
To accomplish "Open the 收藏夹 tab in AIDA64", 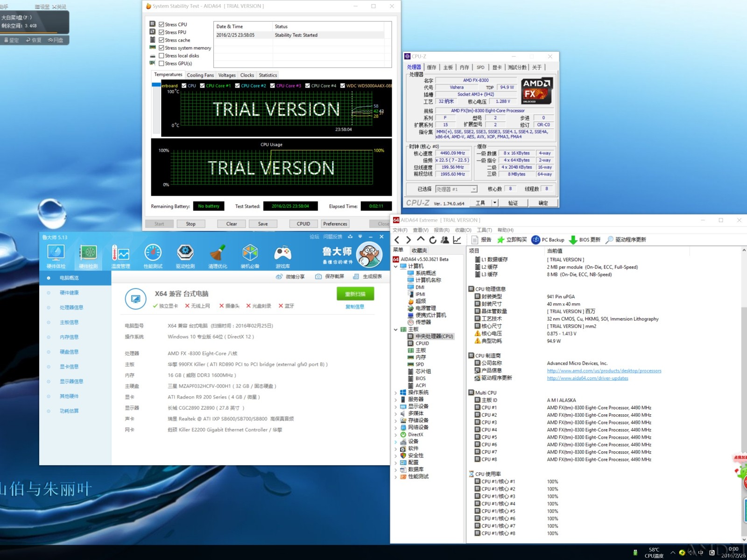I will tap(419, 251).
